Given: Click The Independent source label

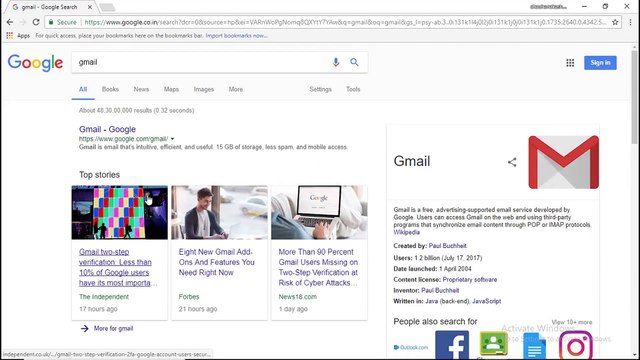Looking at the screenshot, I should click(x=104, y=297).
